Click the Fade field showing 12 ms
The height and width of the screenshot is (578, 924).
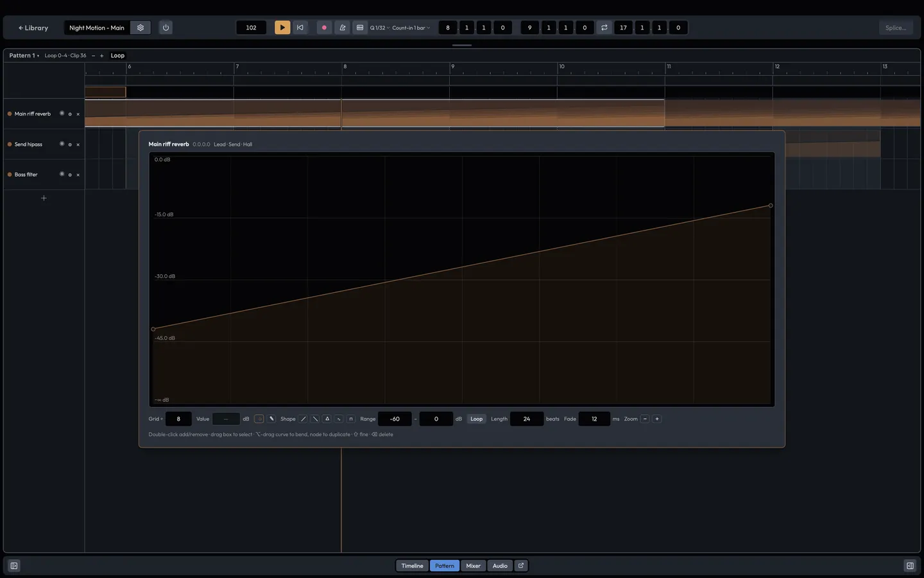pos(594,419)
